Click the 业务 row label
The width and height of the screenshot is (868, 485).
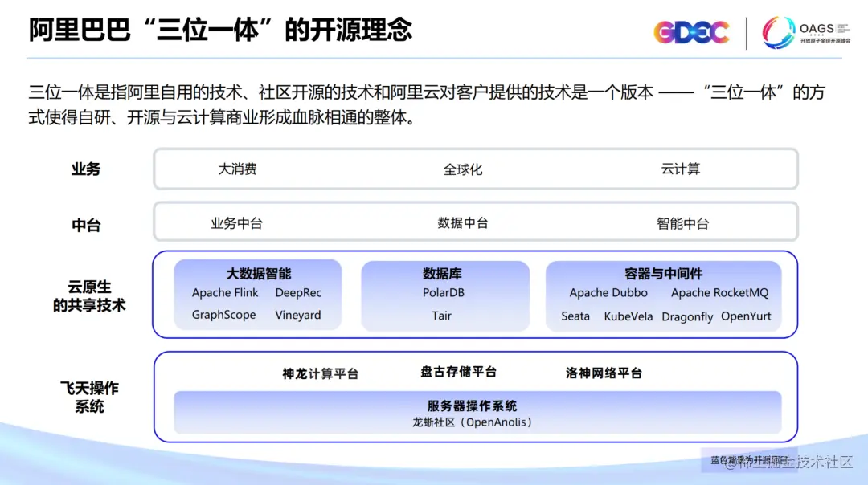click(x=86, y=169)
